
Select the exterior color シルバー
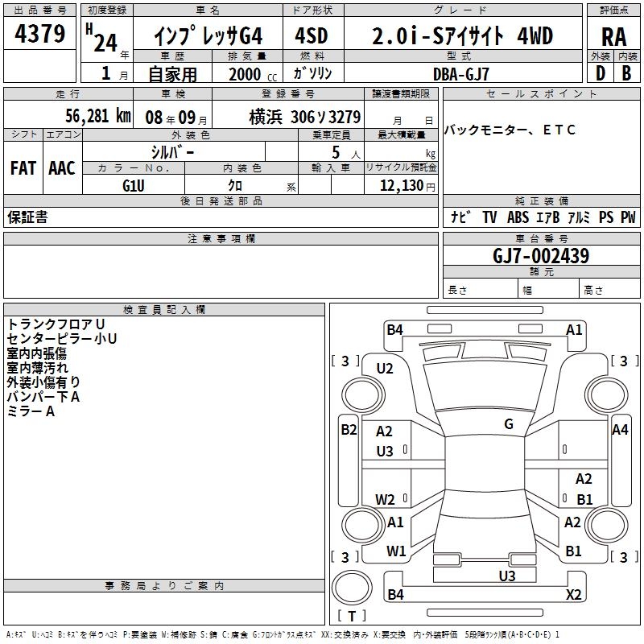(172, 152)
